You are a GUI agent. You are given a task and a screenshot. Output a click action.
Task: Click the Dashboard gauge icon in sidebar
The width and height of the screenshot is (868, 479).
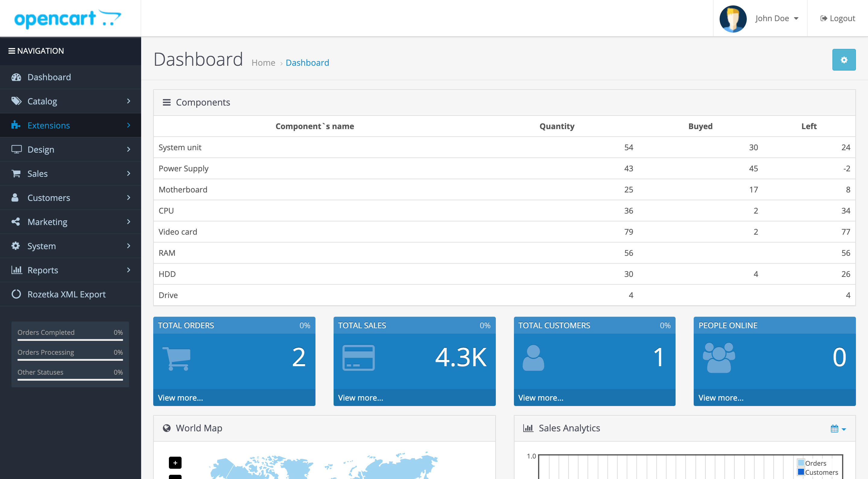click(x=16, y=77)
